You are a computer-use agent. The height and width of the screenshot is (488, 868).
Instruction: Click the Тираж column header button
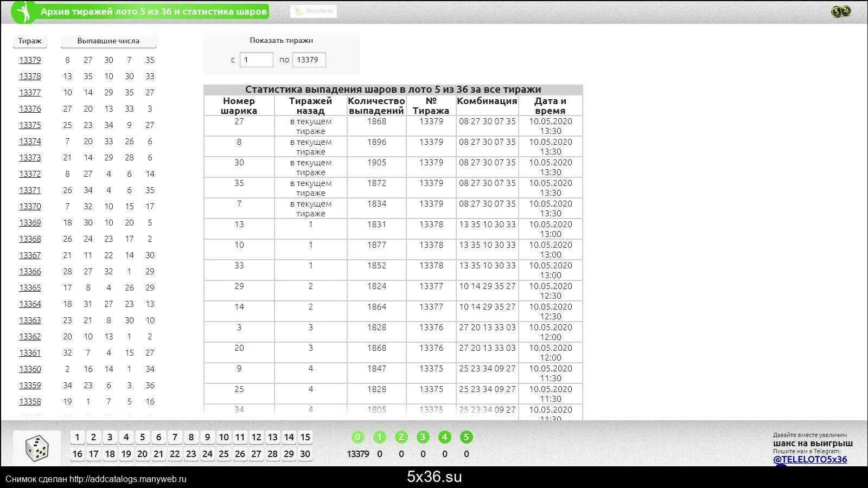30,41
